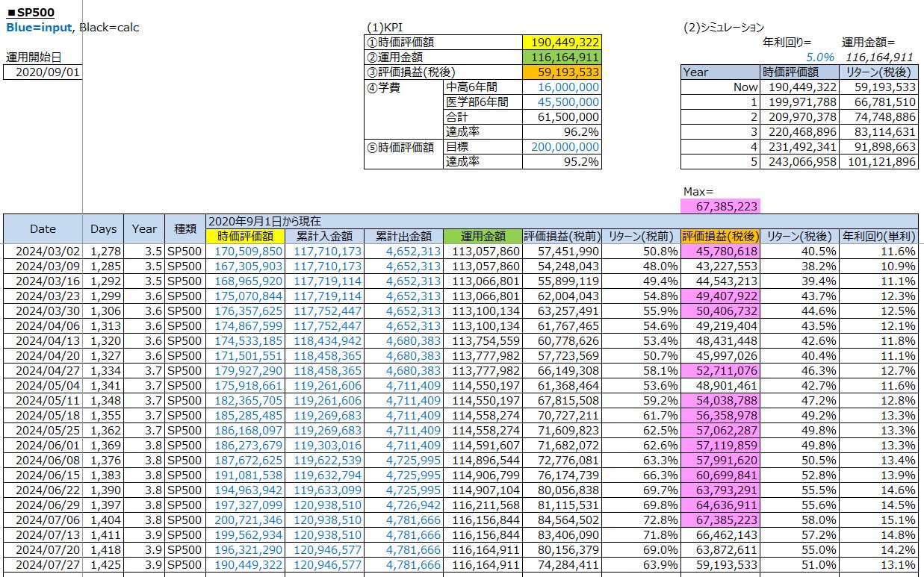The width and height of the screenshot is (924, 577).
Task: Click the 医学部6年間 value 45,500,000
Action: (562, 102)
